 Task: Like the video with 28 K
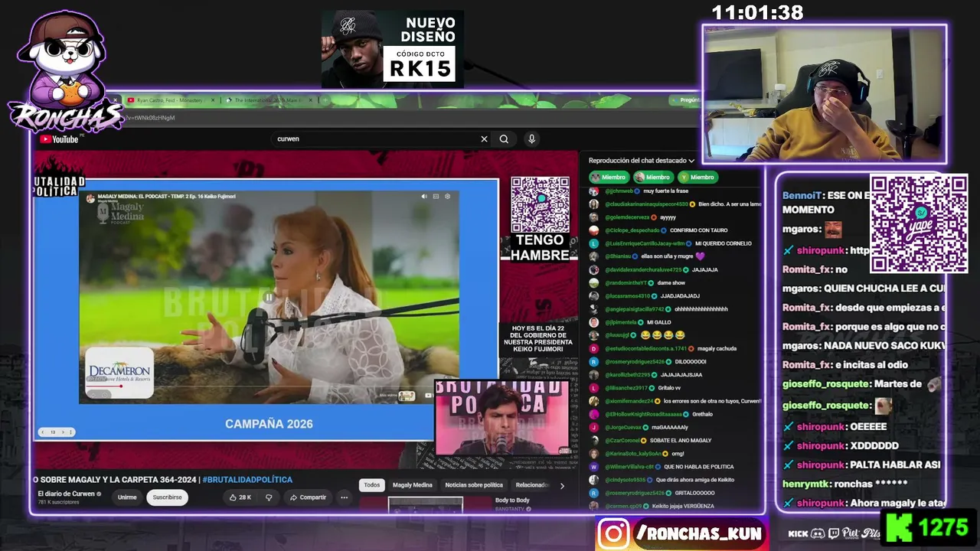coord(240,497)
